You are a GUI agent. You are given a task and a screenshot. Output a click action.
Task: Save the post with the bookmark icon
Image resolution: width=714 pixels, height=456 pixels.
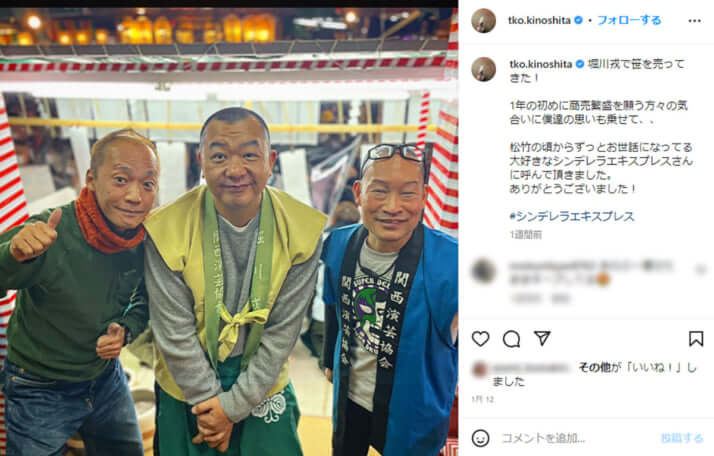695,339
